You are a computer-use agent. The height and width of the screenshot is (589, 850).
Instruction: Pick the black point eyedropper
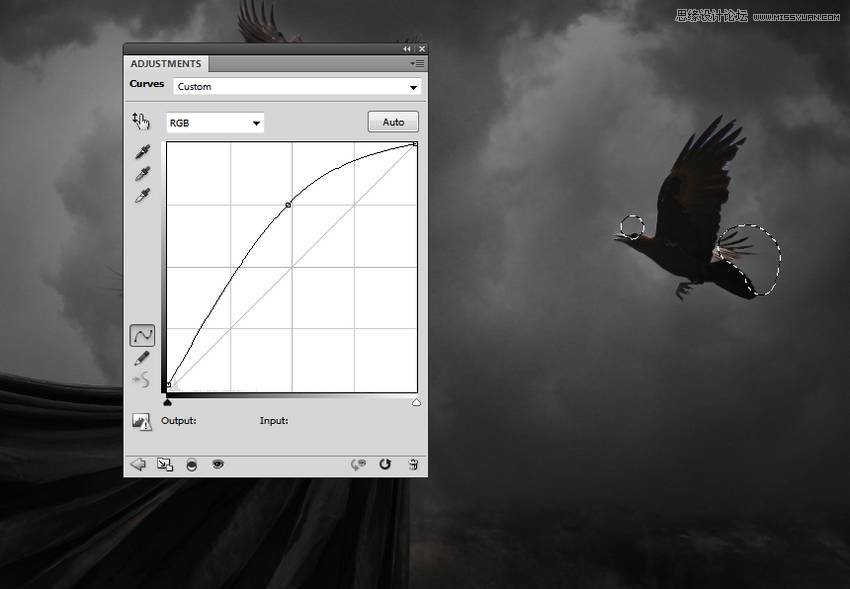tap(142, 152)
